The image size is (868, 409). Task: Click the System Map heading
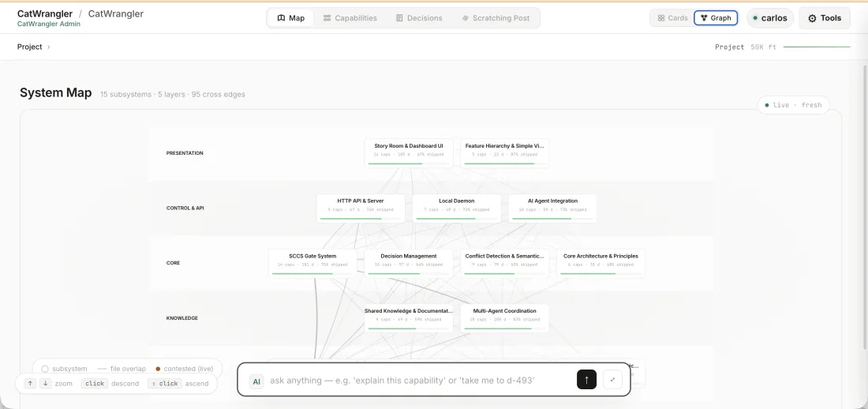click(56, 92)
